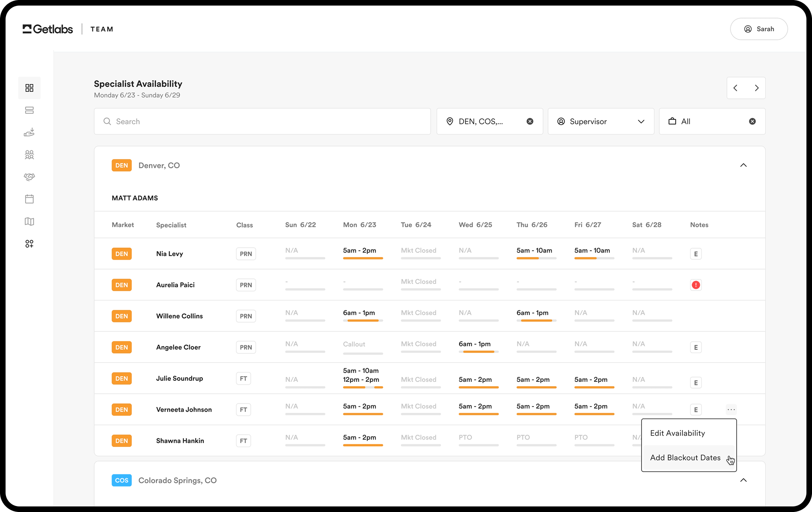The width and height of the screenshot is (812, 512).
Task: Click Shawna Hankin's FT class tag
Action: [x=243, y=441]
